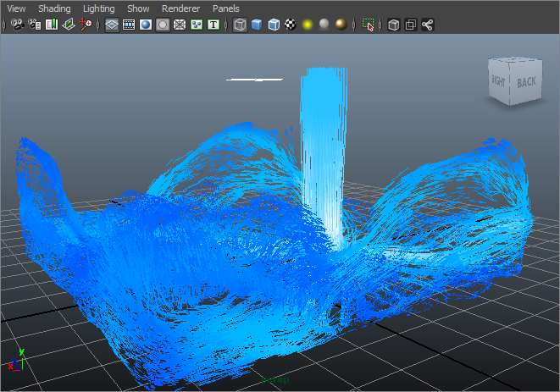Enable Wireframe on Shaded cube icon
Viewport: 560px width, 392px height.
[274, 25]
